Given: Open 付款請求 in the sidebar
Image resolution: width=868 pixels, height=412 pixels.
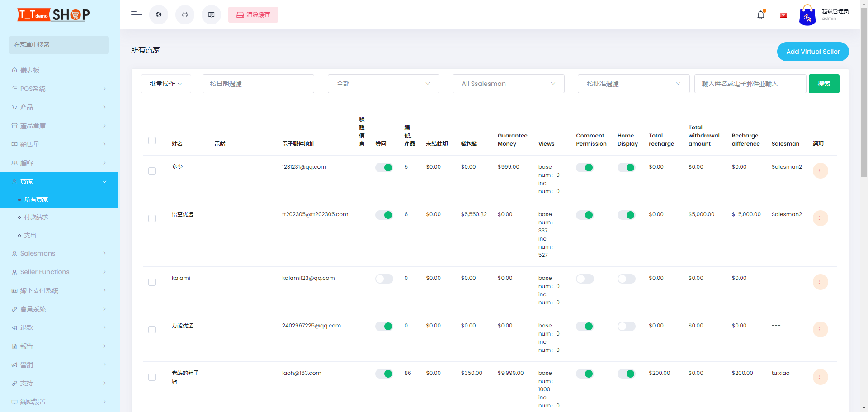Looking at the screenshot, I should [36, 218].
